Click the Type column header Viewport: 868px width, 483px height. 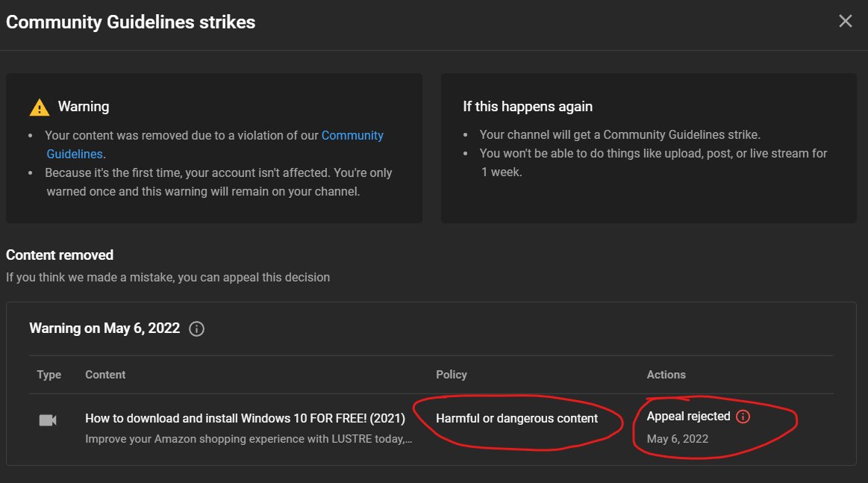pyautogui.click(x=49, y=375)
